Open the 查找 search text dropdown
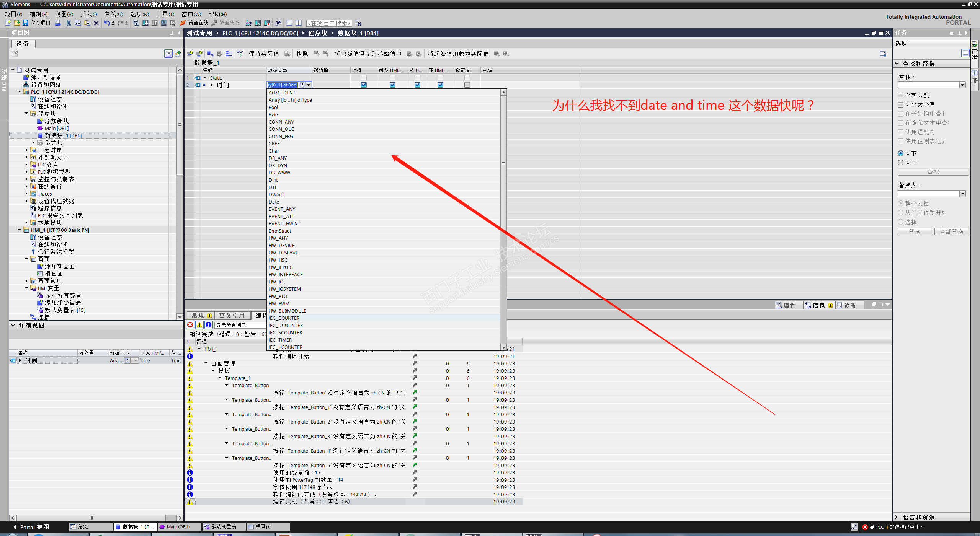The height and width of the screenshot is (536, 980). [x=962, y=85]
